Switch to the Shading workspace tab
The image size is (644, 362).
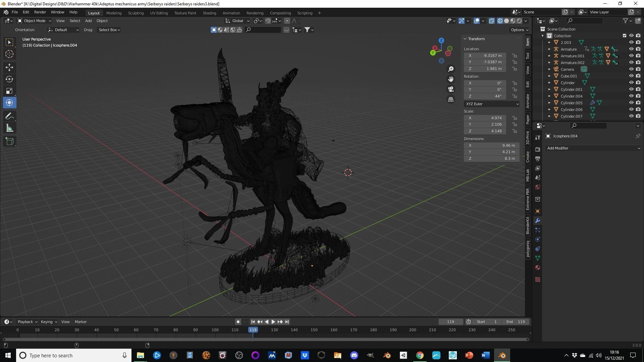point(209,13)
